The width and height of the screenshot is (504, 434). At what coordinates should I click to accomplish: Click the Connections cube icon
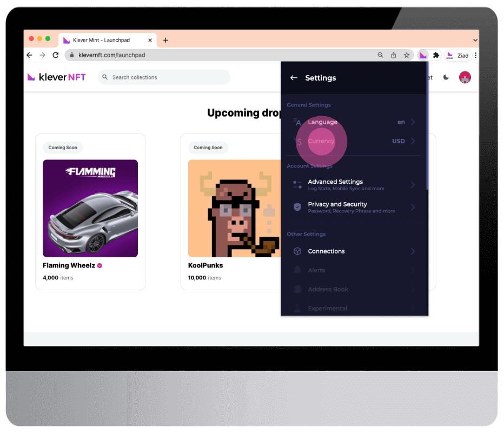click(x=297, y=251)
